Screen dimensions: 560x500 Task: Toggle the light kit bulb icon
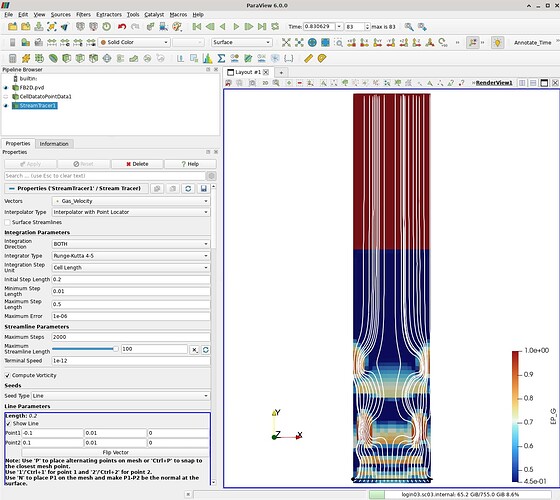tap(498, 42)
